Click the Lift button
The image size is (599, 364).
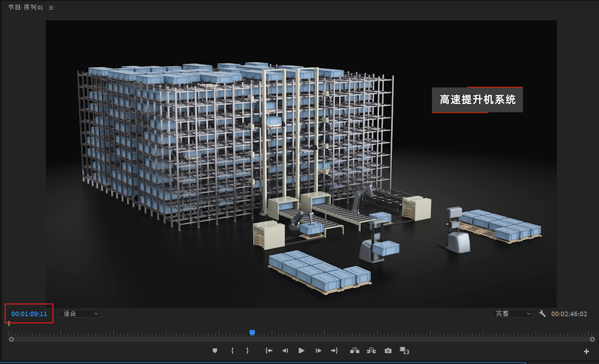(355, 351)
